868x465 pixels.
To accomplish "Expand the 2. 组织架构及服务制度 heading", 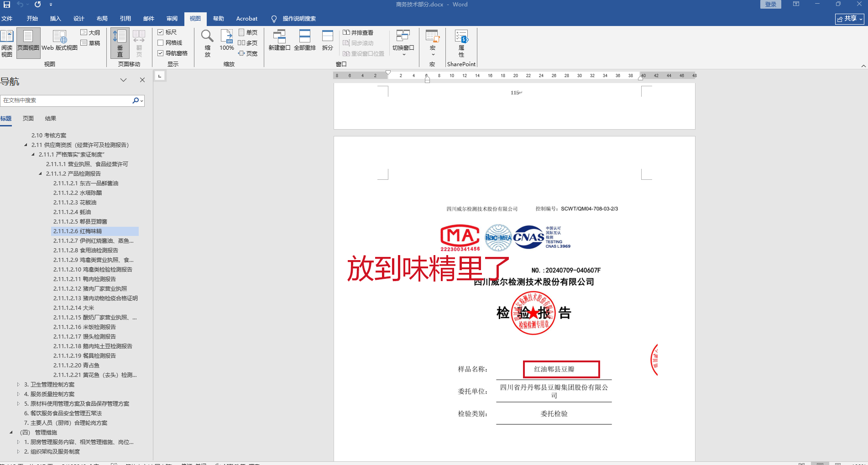I will [19, 452].
